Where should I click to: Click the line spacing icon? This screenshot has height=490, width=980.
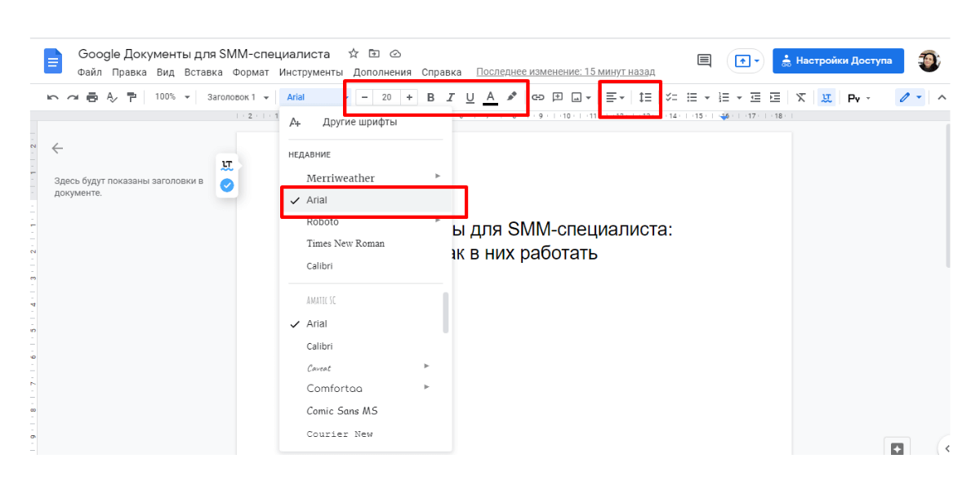pyautogui.click(x=645, y=97)
